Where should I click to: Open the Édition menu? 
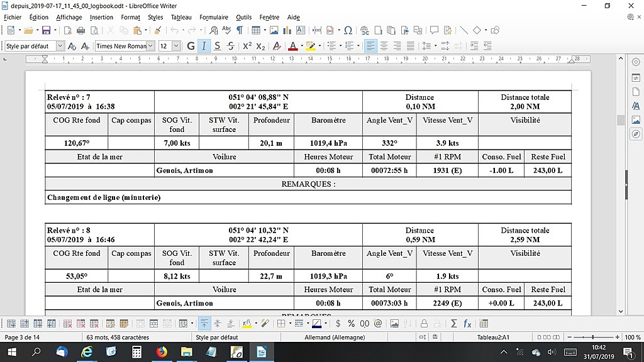tap(38, 17)
